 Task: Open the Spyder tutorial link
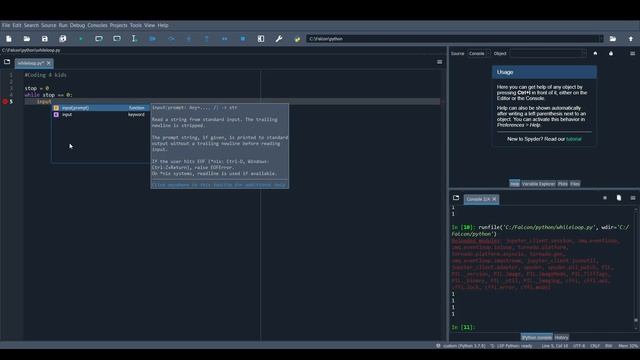[573, 139]
